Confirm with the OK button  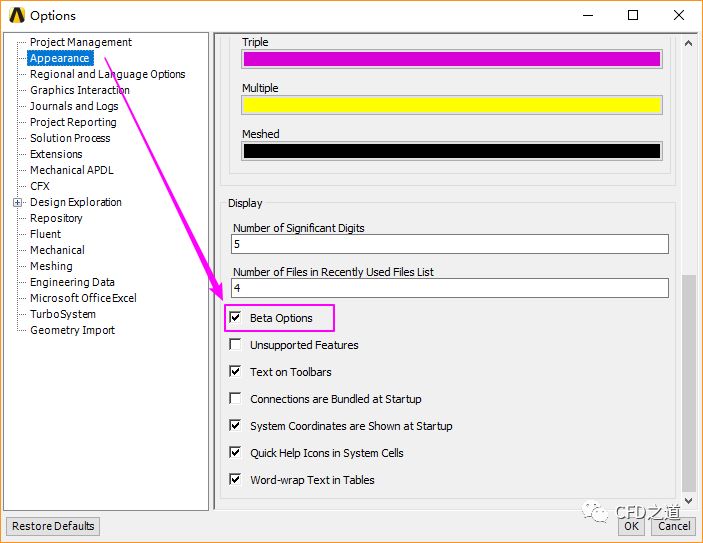click(x=631, y=526)
